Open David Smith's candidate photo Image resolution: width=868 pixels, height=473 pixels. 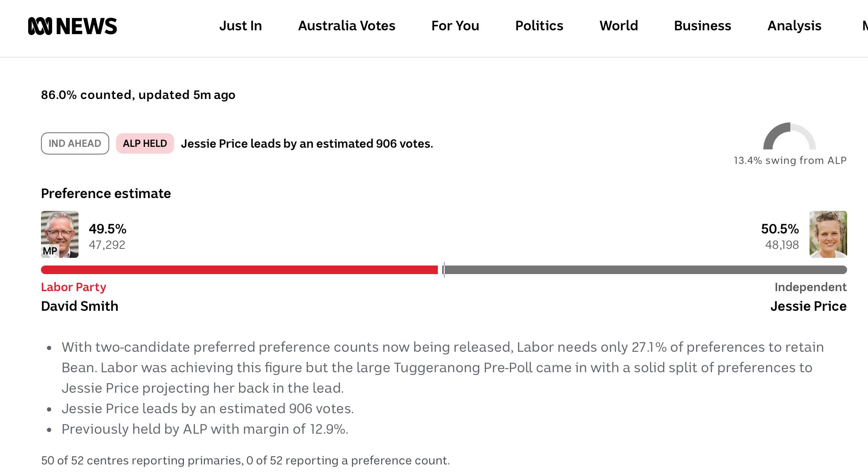[x=60, y=234]
